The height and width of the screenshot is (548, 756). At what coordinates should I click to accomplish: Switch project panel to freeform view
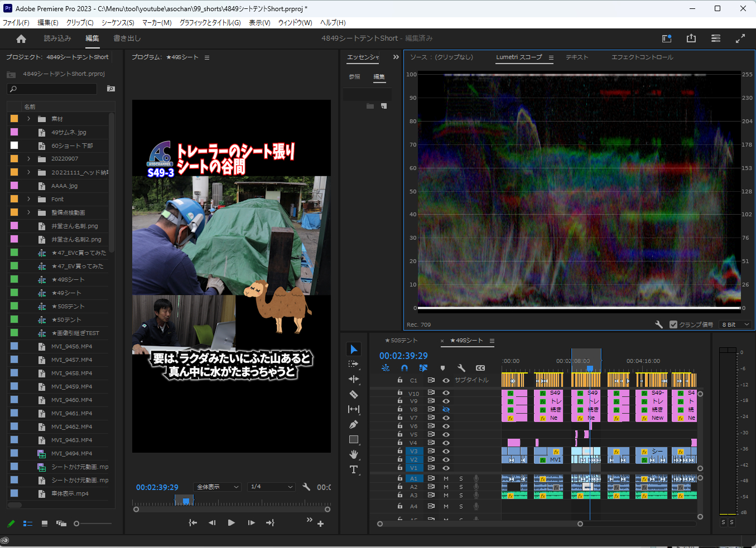point(61,523)
